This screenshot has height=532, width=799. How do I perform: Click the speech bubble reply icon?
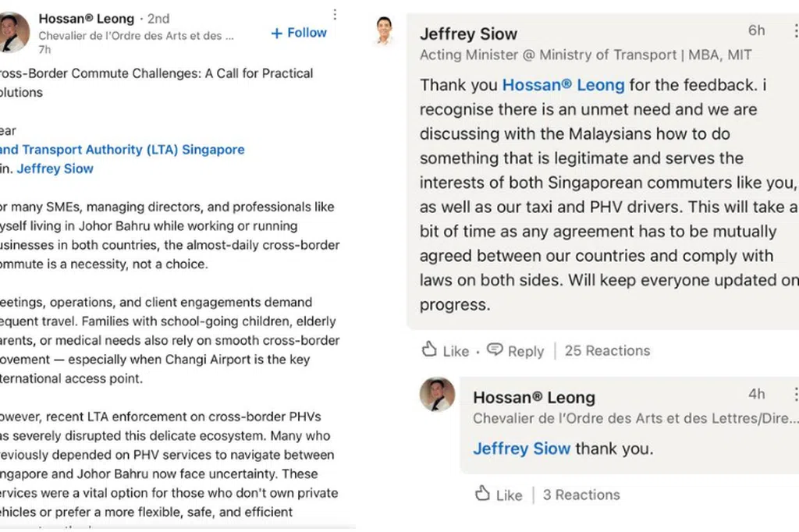point(495,349)
